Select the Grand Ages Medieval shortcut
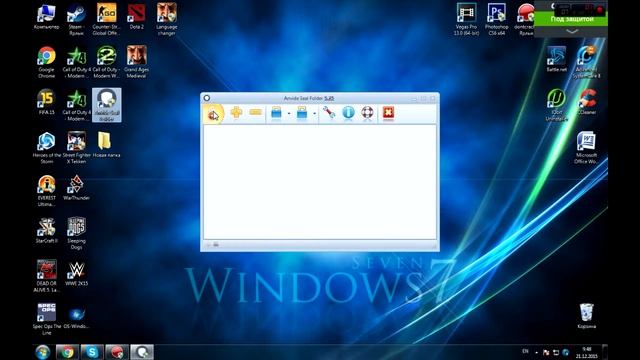Viewport: 640px width, 360px height. coord(136,62)
